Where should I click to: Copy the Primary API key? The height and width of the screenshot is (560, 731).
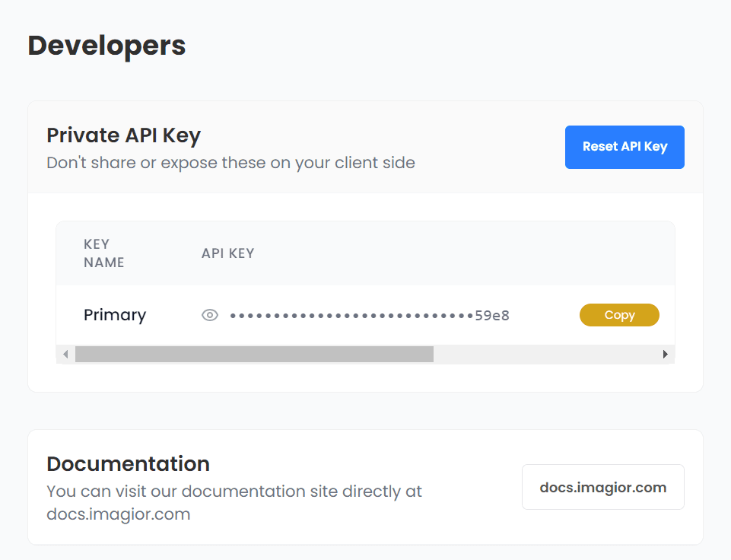pyautogui.click(x=619, y=314)
